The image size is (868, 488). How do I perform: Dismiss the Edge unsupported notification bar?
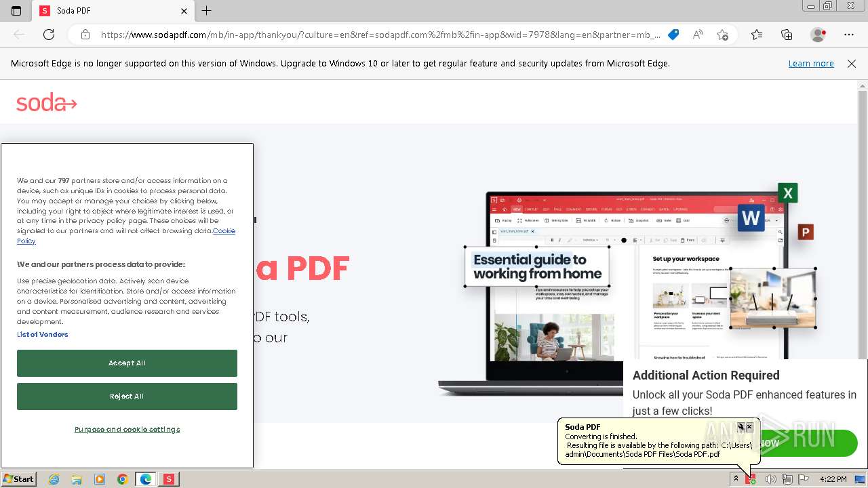(x=852, y=64)
